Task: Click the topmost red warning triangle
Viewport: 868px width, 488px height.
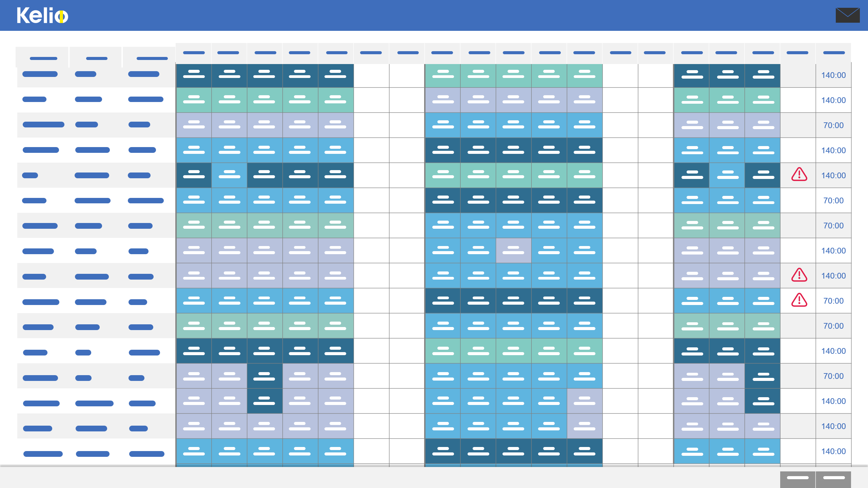Action: [799, 175]
